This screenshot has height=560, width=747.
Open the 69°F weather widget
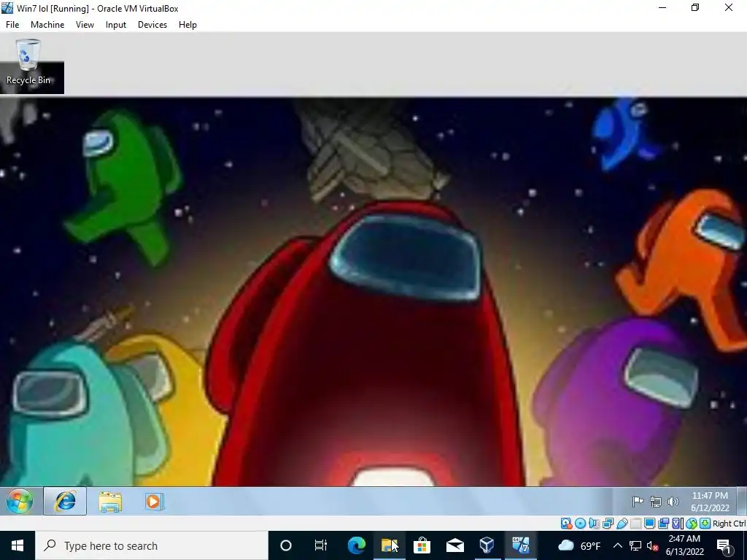[578, 545]
